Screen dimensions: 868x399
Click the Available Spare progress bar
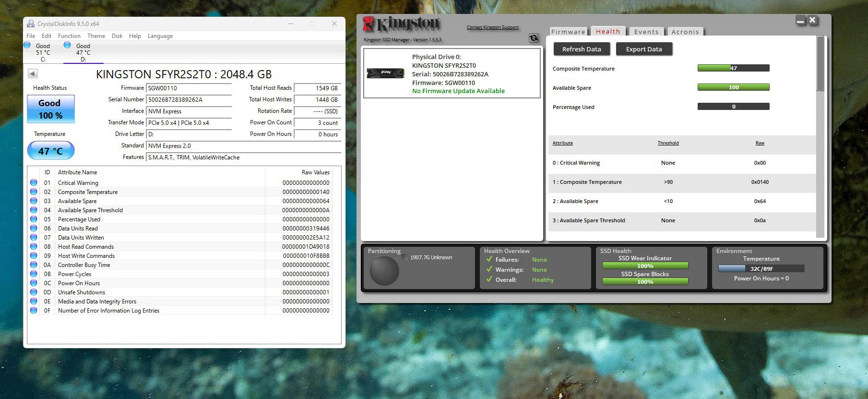click(x=734, y=87)
